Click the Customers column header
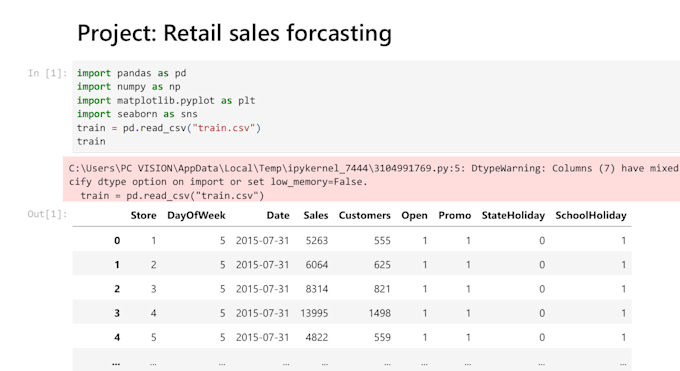Image resolution: width=680 pixels, height=371 pixels. 365,215
